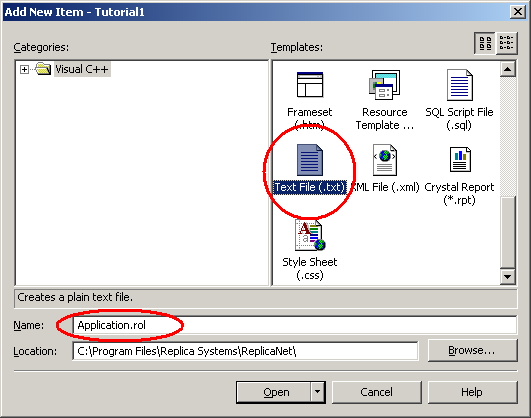The height and width of the screenshot is (418, 531).
Task: Click the Browse... button for location
Action: 472,350
